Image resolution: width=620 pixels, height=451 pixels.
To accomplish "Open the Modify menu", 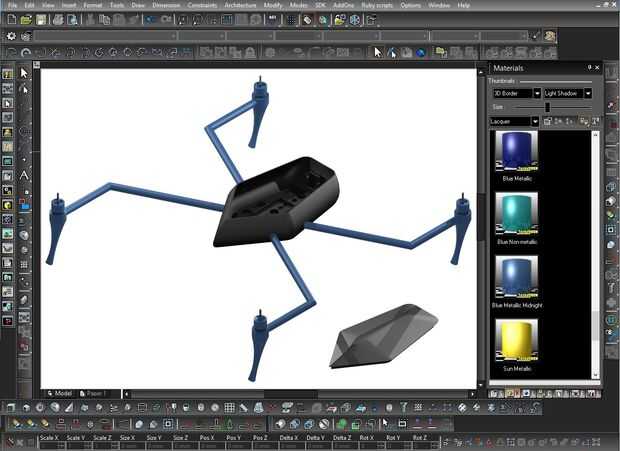I will 273,6.
